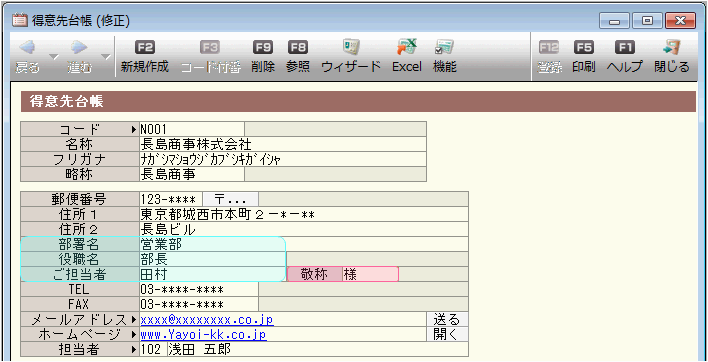Click the 郵便番号 field 123-****
This screenshot has width=708, height=362.
(171, 199)
